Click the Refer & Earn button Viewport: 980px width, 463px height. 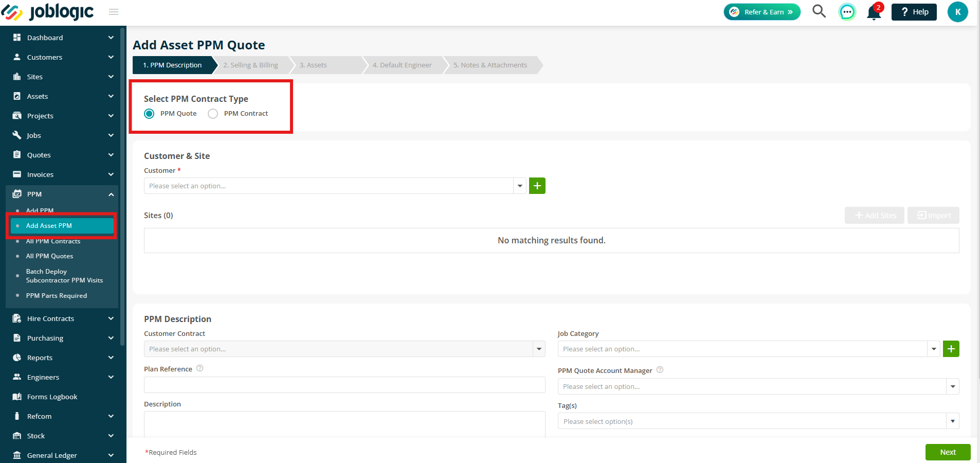pos(762,12)
